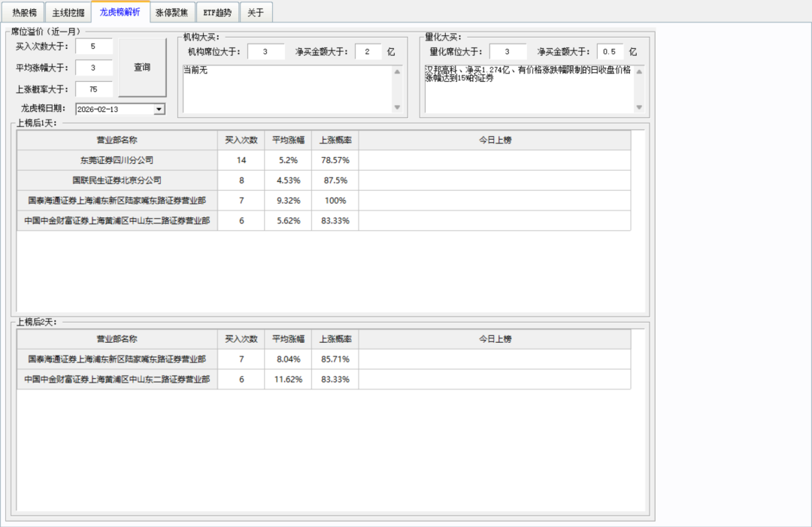812x527 pixels.
Task: Open the 主线挖掘 tab
Action: click(65, 11)
